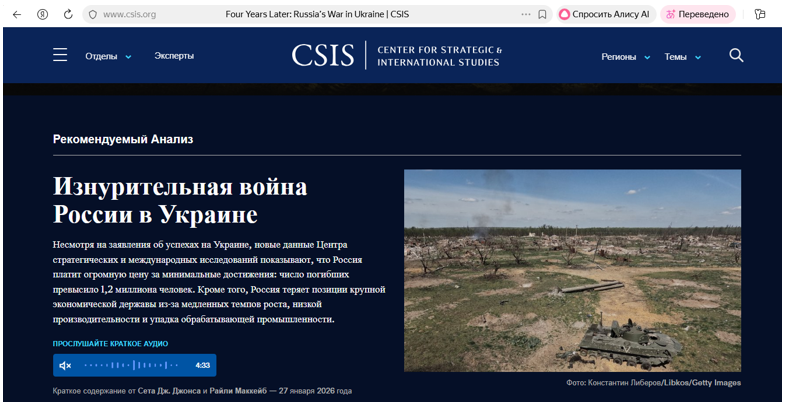Image resolution: width=786 pixels, height=402 pixels.
Task: Expand the Темы dropdown
Action: pyautogui.click(x=683, y=56)
